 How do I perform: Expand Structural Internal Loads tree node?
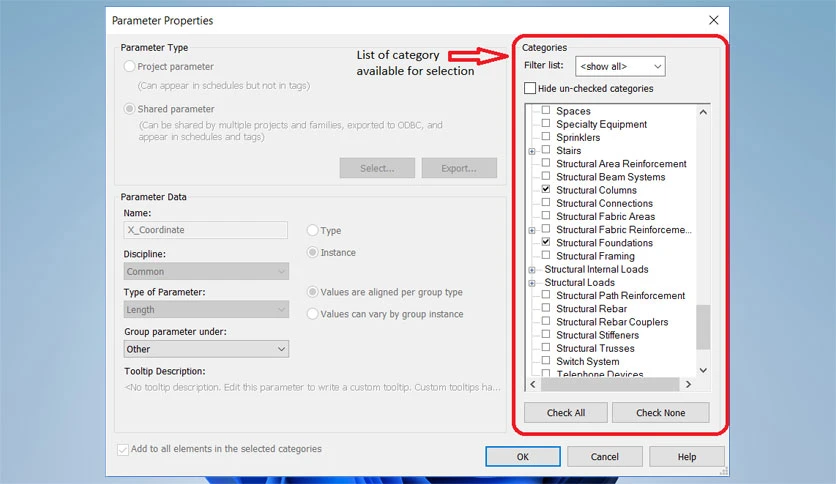(x=532, y=270)
